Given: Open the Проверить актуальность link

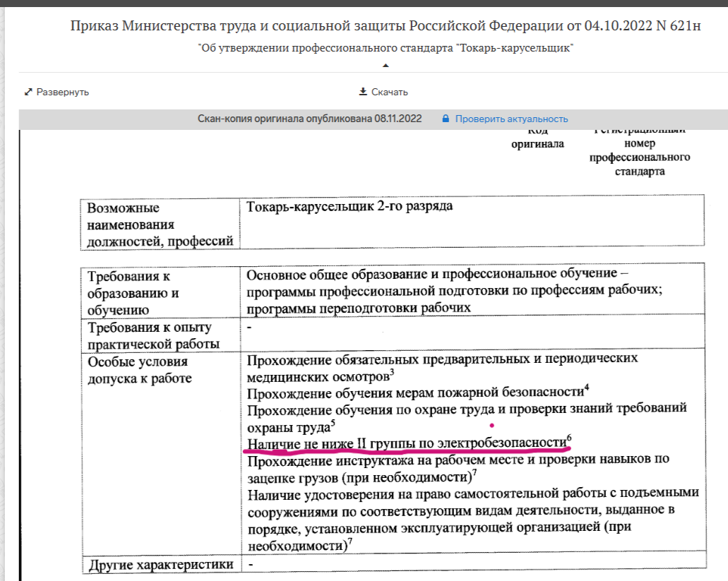Looking at the screenshot, I should pyautogui.click(x=511, y=119).
